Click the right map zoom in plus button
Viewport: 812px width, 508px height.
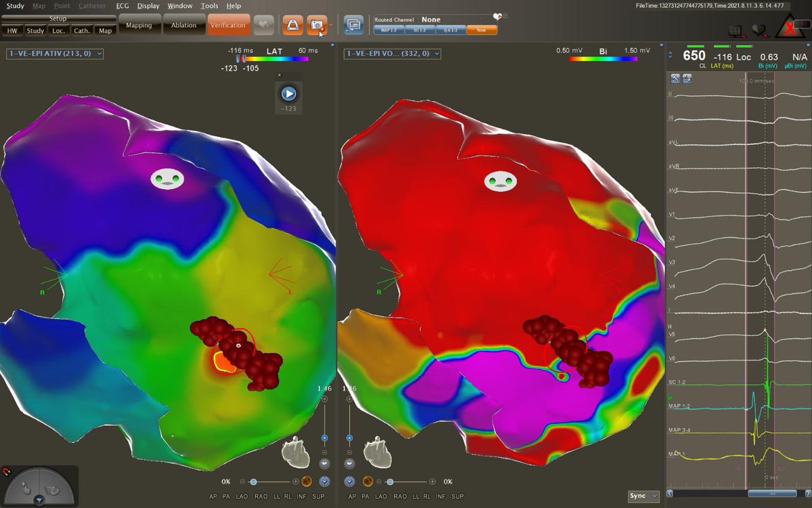[x=350, y=400]
